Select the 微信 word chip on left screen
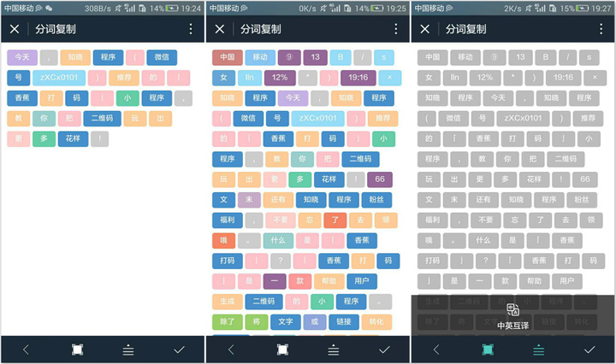Viewport: 616px width, 364px height. point(162,57)
